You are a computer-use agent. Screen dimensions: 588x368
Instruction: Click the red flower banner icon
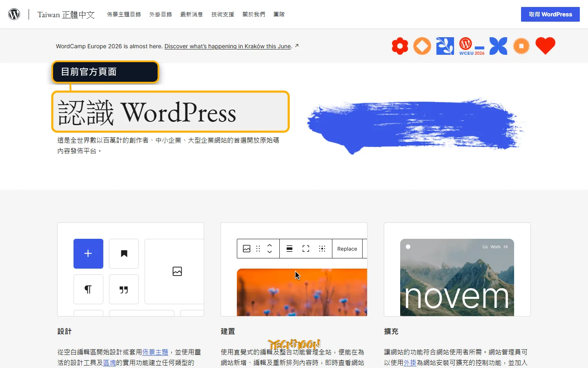[400, 46]
